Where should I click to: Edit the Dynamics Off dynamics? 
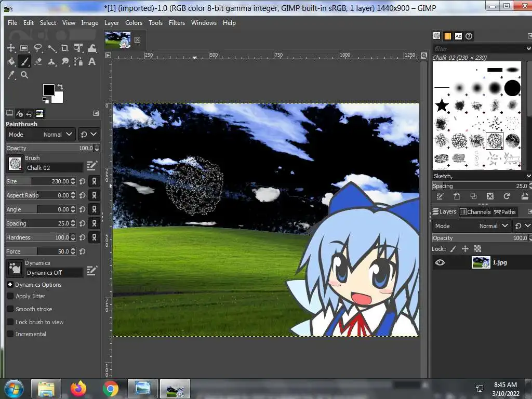pyautogui.click(x=92, y=270)
